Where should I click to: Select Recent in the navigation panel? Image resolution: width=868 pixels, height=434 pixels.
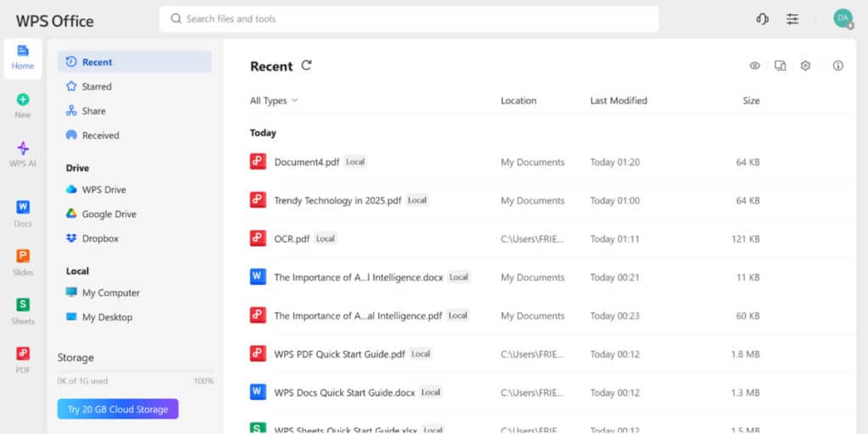point(135,61)
